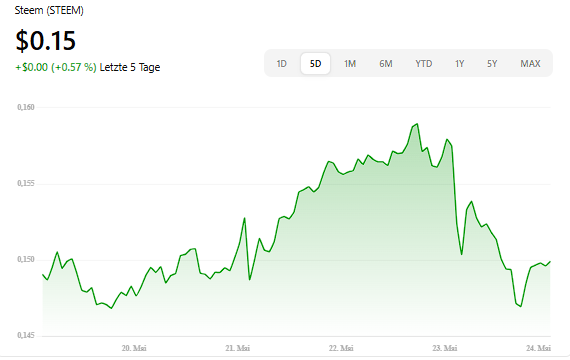The image size is (570, 360).
Task: Click the chart's highest price peak
Action: (x=417, y=124)
